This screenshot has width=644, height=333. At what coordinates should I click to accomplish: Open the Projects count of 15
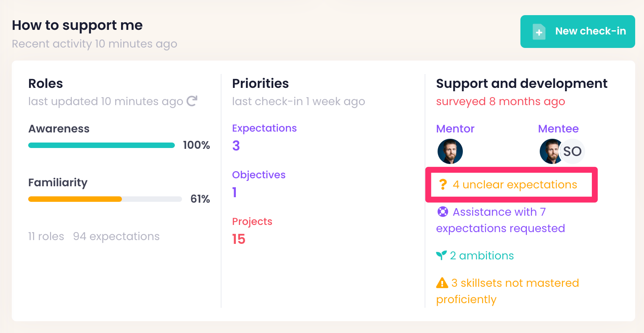pos(239,239)
